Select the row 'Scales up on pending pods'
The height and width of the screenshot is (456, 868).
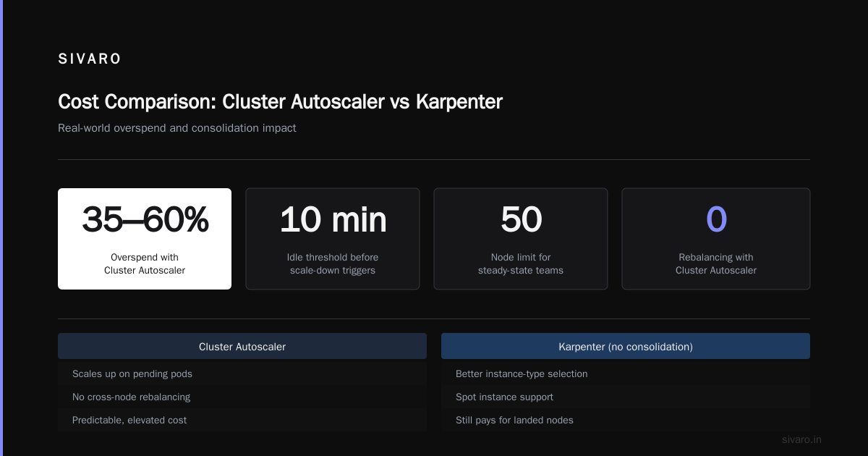tap(242, 373)
